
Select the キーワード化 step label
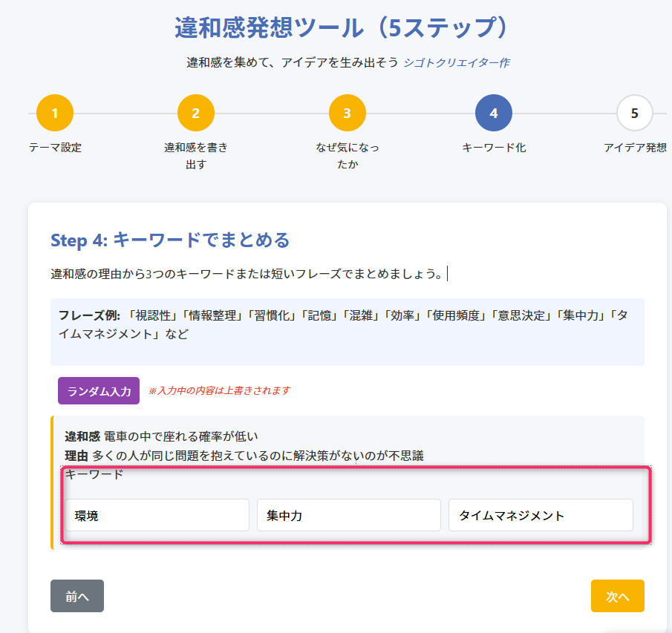(494, 148)
